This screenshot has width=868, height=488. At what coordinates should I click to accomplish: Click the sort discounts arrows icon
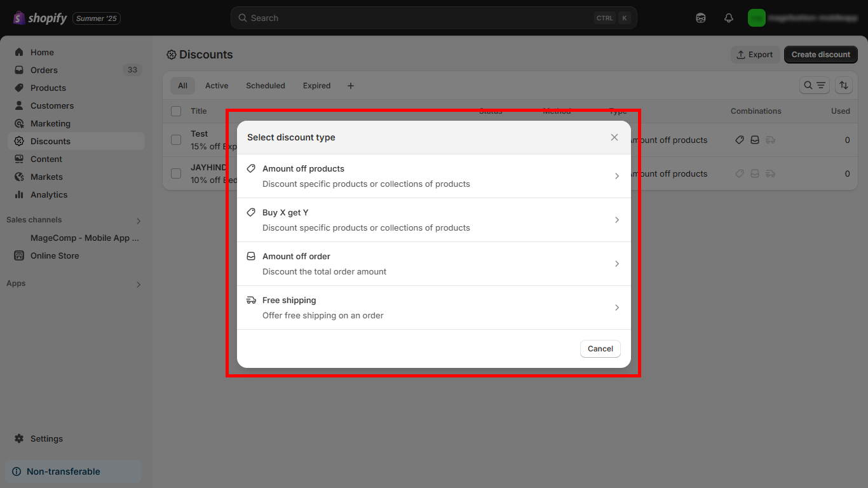[844, 85]
